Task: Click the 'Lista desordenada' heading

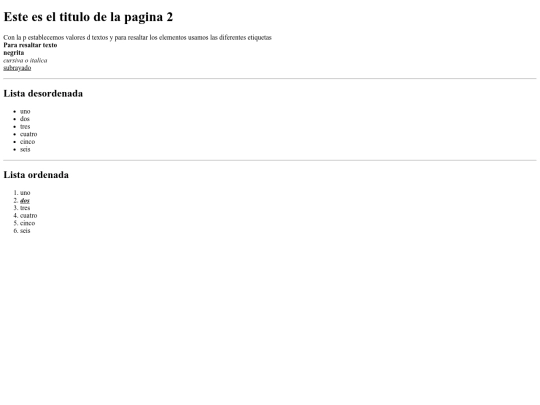Action: (x=43, y=94)
